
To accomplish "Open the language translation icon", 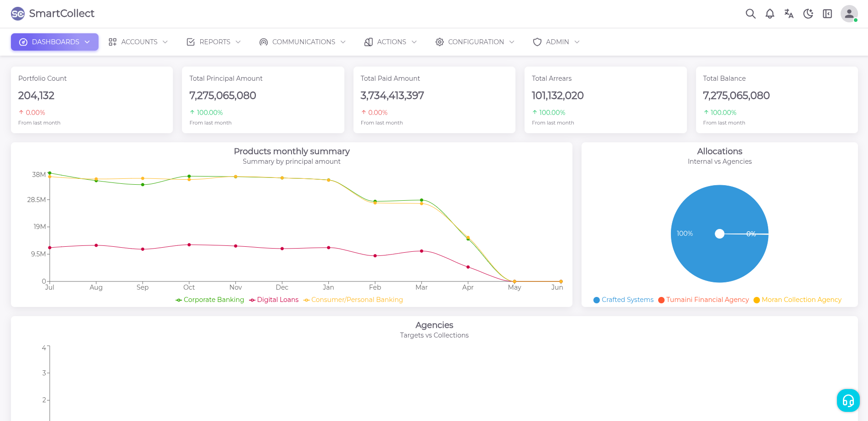I will 789,14.
